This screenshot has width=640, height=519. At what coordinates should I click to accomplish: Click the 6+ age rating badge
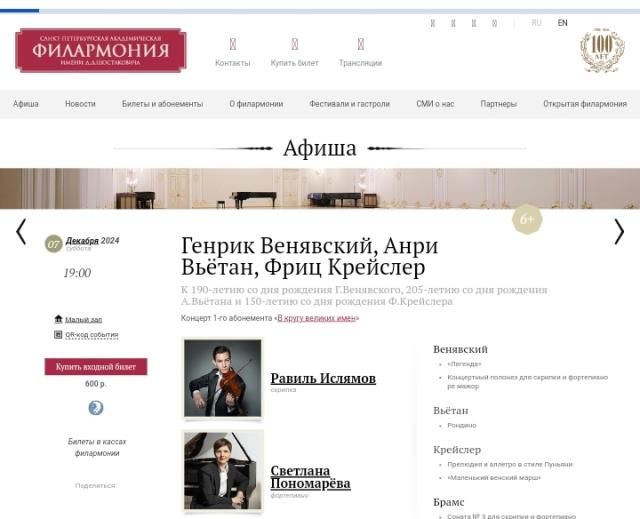coord(527,219)
